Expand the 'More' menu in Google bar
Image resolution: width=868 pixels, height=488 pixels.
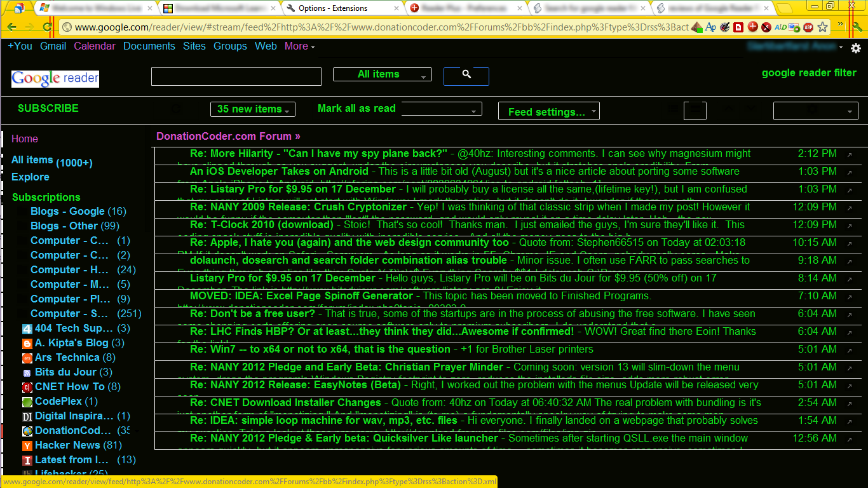pyautogui.click(x=299, y=46)
